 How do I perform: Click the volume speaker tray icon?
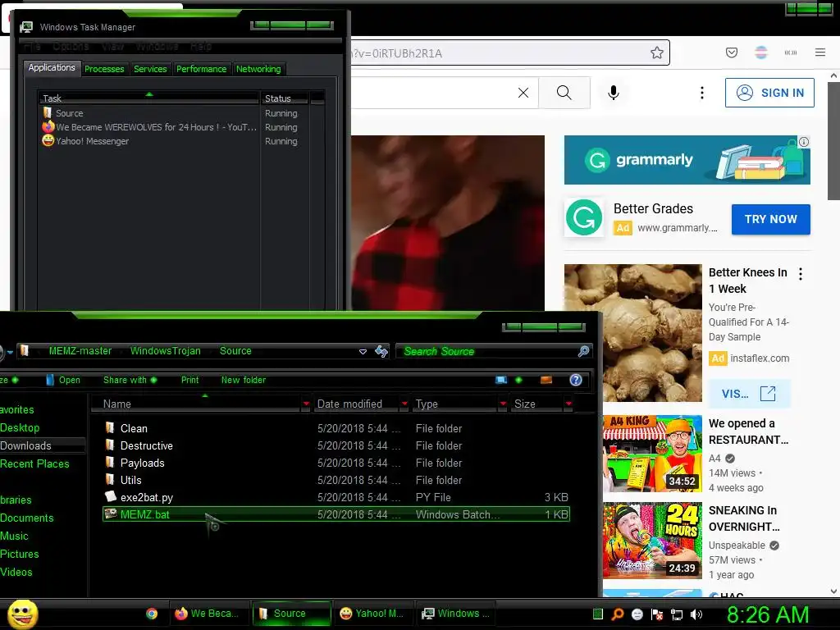tap(696, 614)
